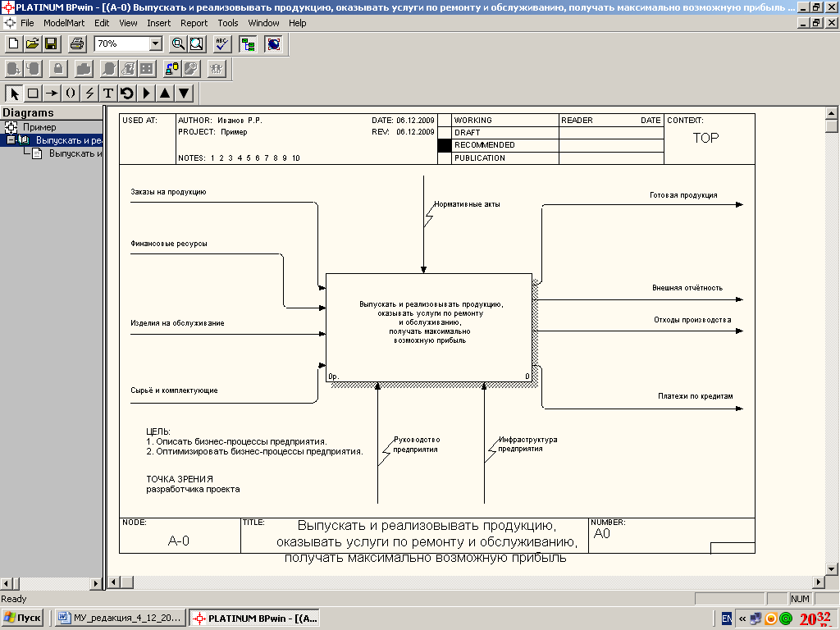Select the child Выпускать и... diagram page

point(75,153)
